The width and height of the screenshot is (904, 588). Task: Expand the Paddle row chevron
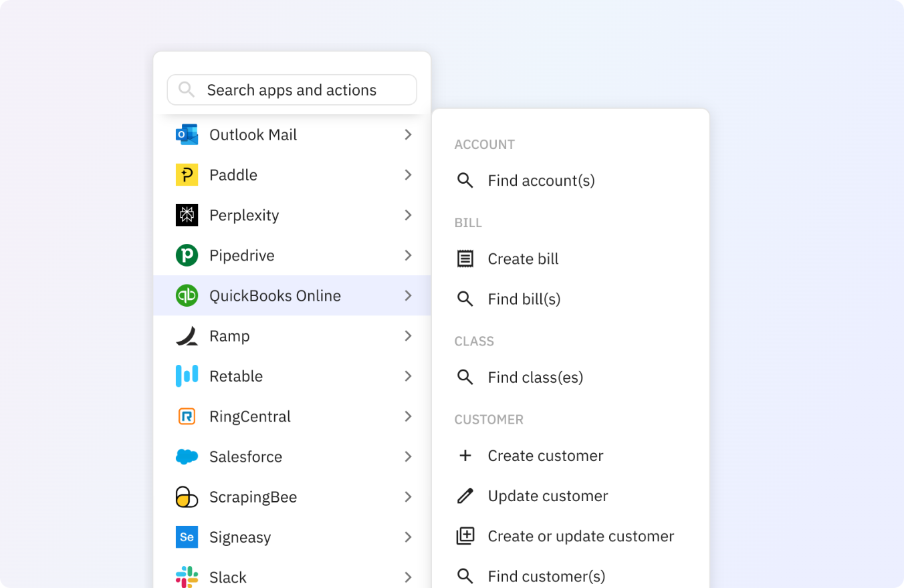click(408, 174)
